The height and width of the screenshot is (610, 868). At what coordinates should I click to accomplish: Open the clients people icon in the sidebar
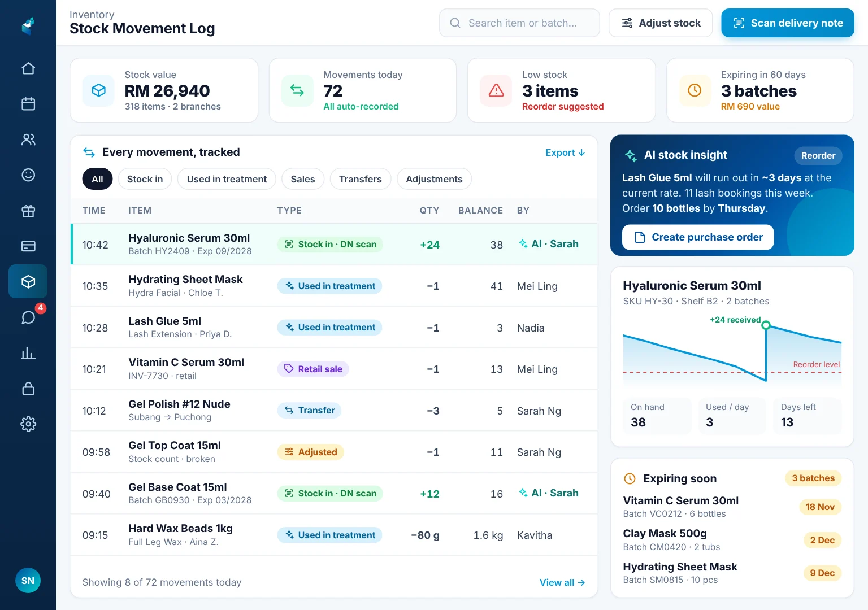(x=28, y=140)
